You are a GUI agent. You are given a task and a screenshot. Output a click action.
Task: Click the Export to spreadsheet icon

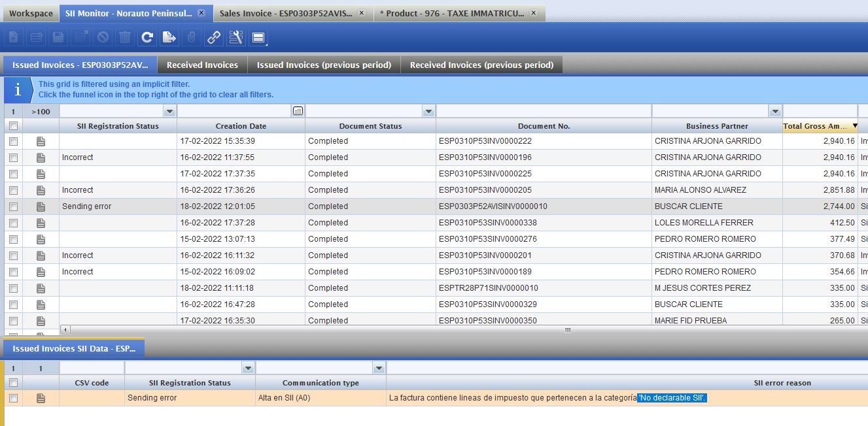tap(169, 38)
